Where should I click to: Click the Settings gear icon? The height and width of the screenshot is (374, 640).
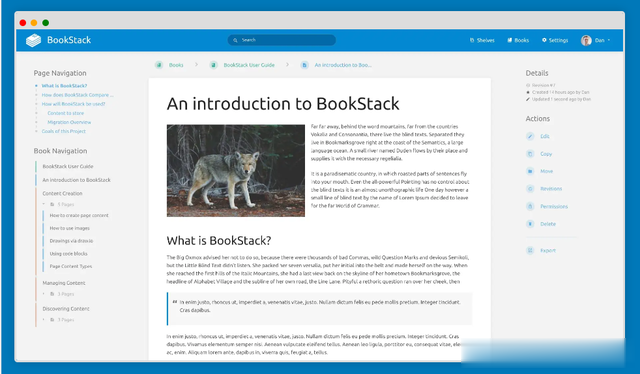(x=544, y=40)
